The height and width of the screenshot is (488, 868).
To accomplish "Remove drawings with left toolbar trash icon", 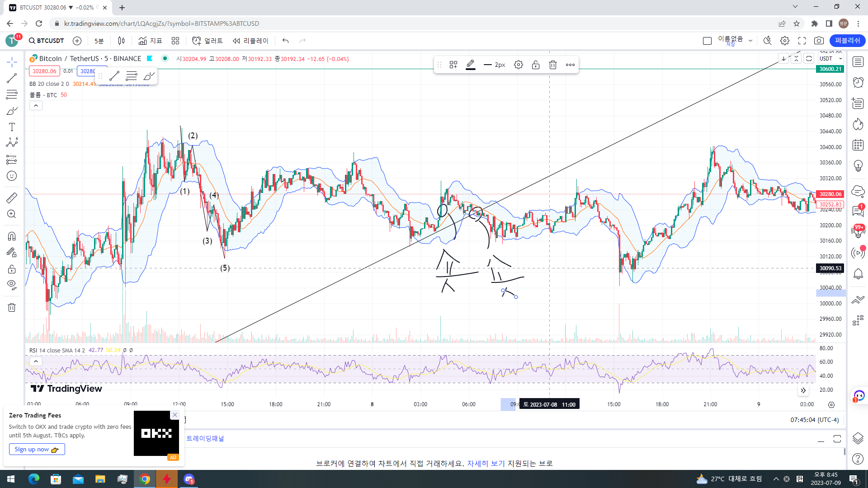I will (x=12, y=308).
